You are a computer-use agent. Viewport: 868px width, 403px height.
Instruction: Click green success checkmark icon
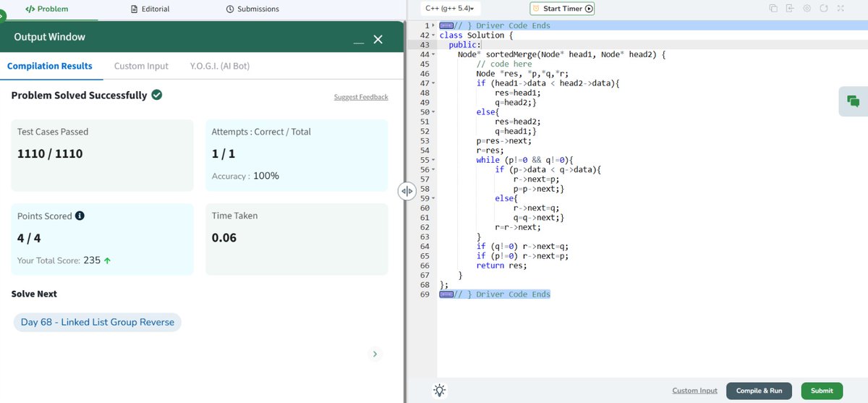click(x=157, y=95)
